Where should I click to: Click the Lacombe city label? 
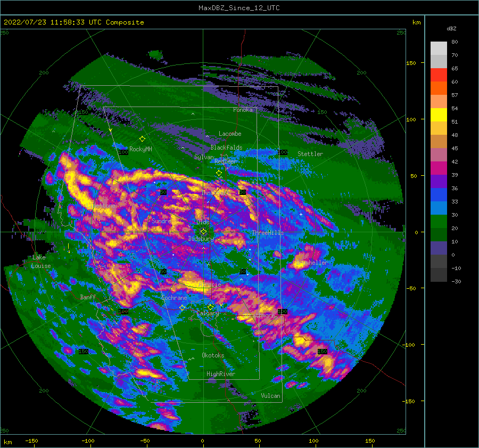point(230,134)
